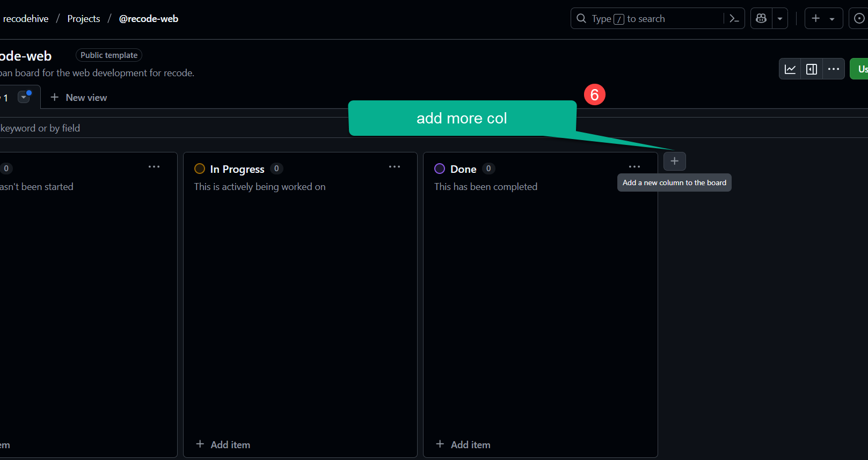
Task: Open the side panel details icon
Action: [812, 69]
